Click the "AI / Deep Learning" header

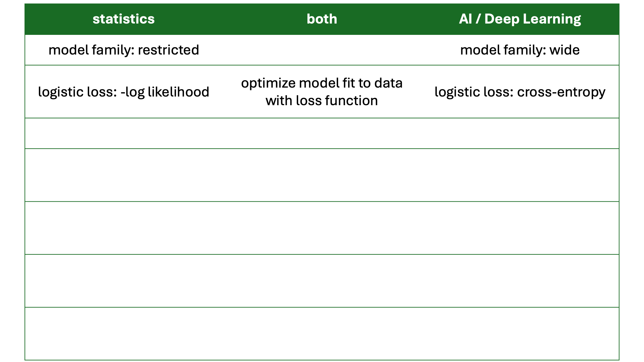[520, 19]
